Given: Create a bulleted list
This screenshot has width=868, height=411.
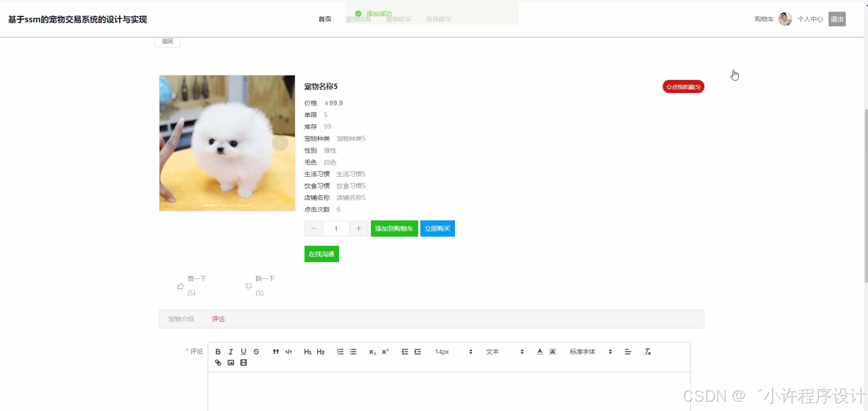Looking at the screenshot, I should [353, 352].
